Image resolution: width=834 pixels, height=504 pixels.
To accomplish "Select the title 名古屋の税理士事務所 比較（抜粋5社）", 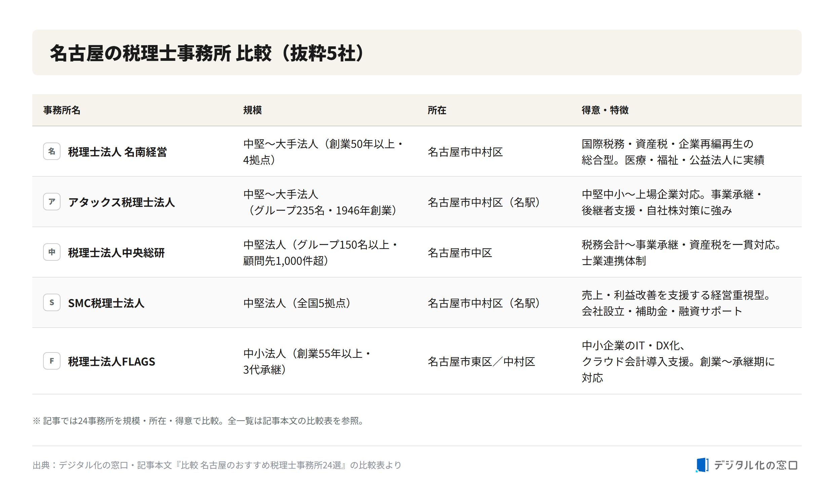I will [x=207, y=53].
